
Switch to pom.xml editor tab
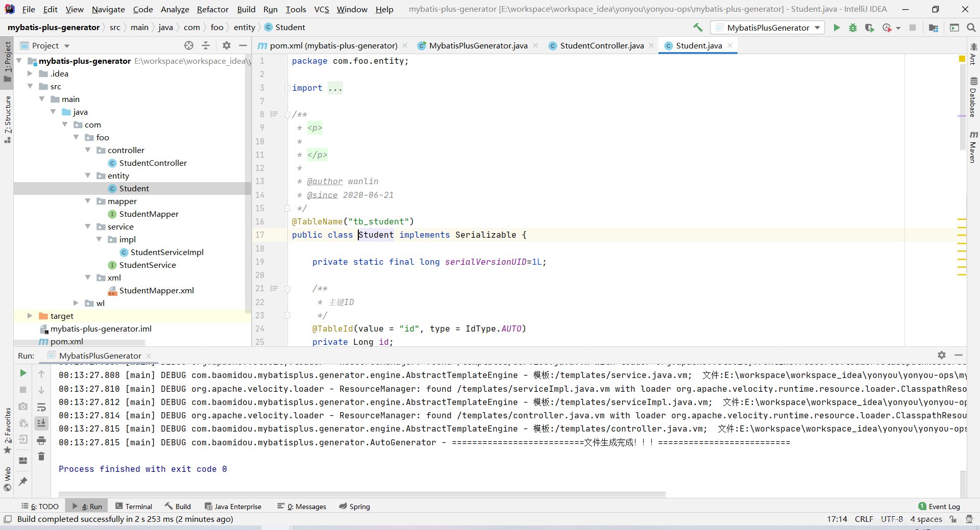click(x=333, y=45)
